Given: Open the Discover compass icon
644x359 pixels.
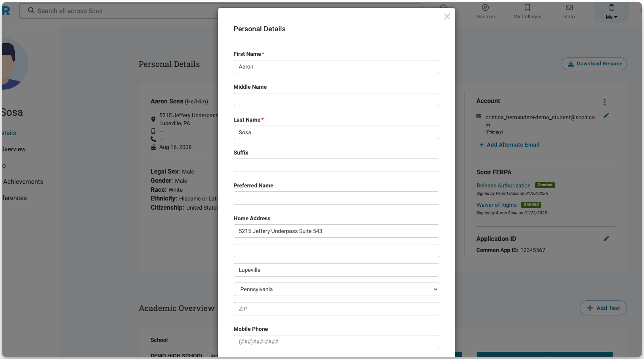Looking at the screenshot, I should [485, 8].
